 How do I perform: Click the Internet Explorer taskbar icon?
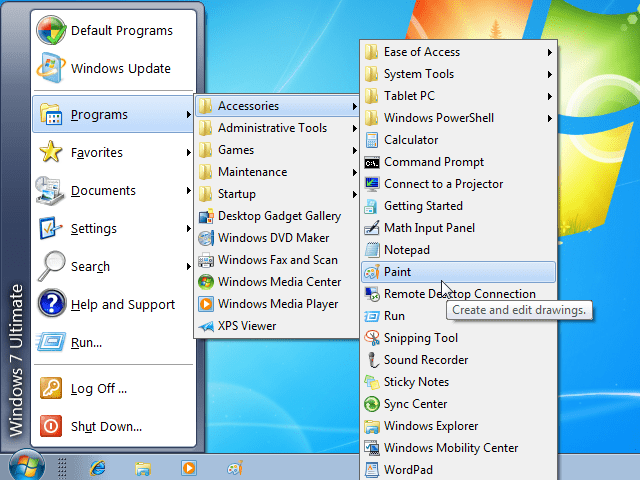pos(97,467)
